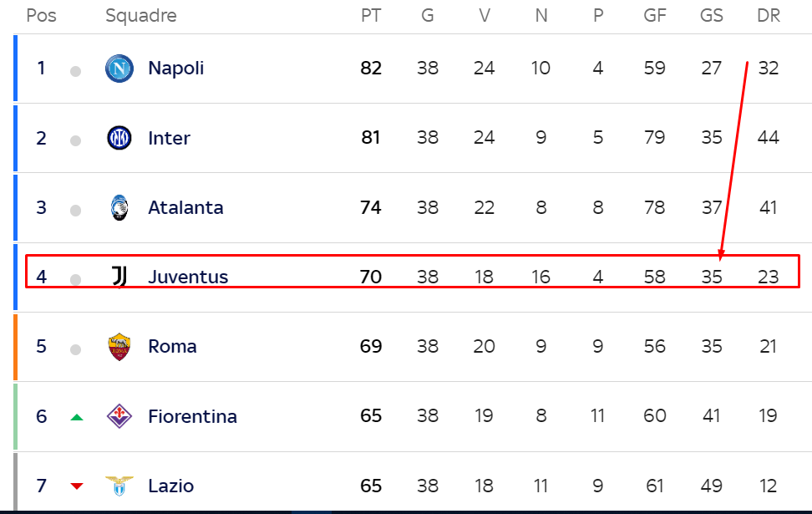Open the Inter team link

pyautogui.click(x=169, y=139)
